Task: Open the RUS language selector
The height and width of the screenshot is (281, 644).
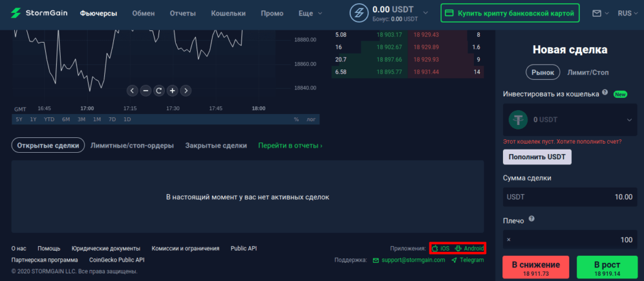Action: pyautogui.click(x=627, y=13)
